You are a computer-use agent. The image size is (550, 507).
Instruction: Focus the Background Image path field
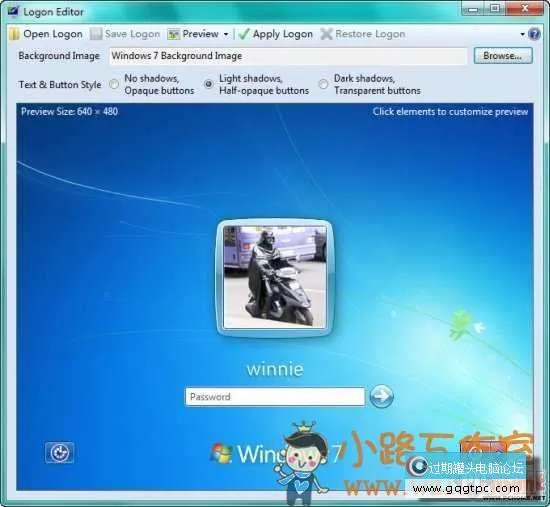[x=288, y=56]
